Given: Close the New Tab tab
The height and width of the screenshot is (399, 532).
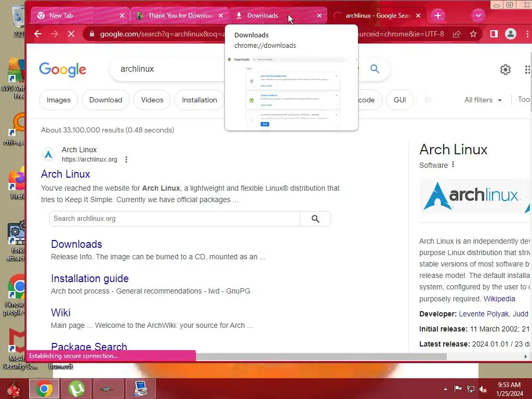Looking at the screenshot, I should click(x=122, y=16).
